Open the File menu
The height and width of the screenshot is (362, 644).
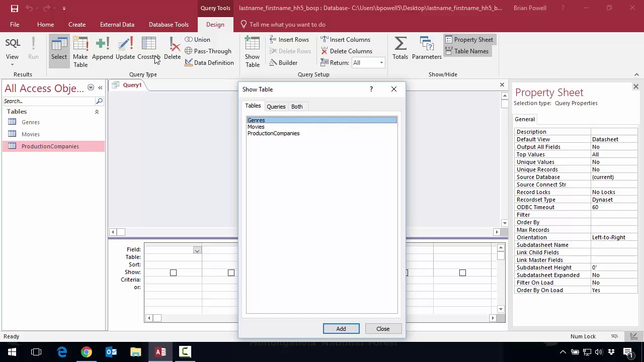click(x=15, y=24)
